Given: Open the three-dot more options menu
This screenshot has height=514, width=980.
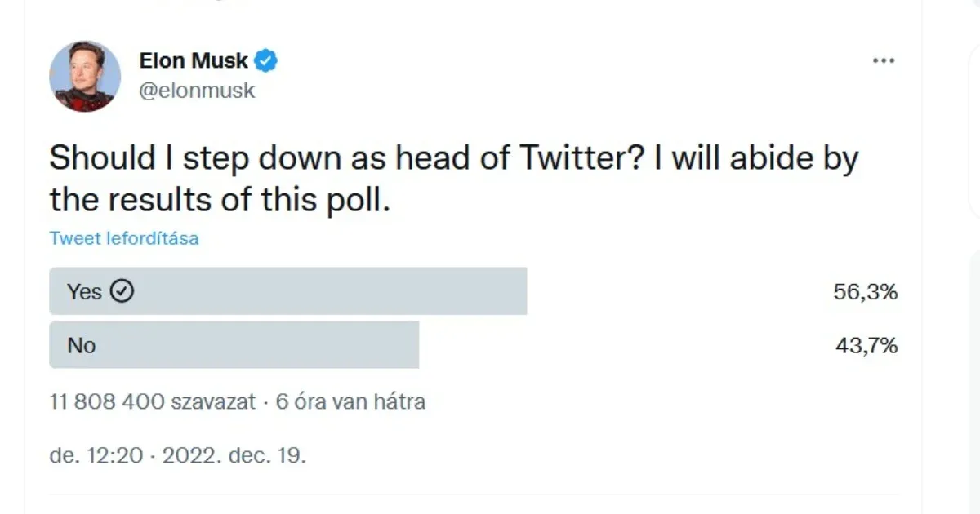Looking at the screenshot, I should point(884,61).
